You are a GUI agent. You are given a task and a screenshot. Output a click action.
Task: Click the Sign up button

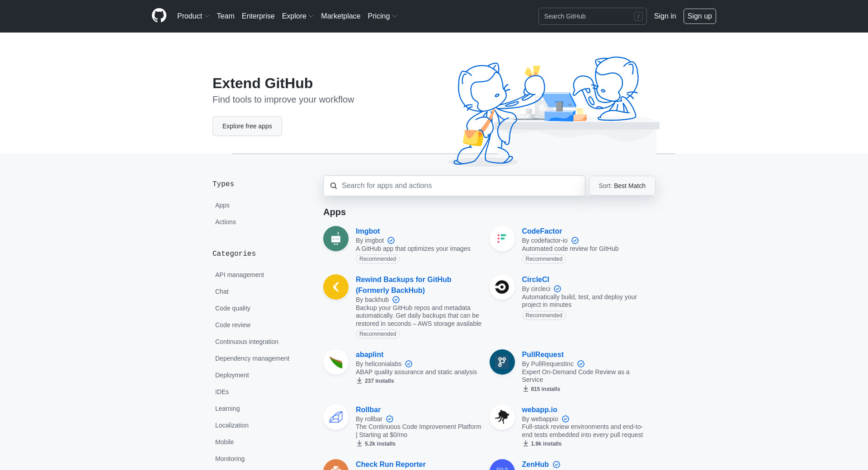pyautogui.click(x=700, y=16)
